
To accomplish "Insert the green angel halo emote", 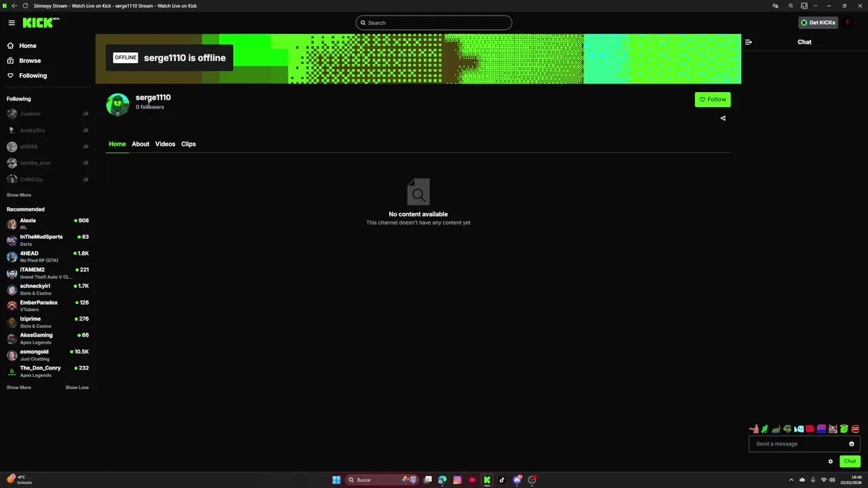I will click(x=844, y=429).
